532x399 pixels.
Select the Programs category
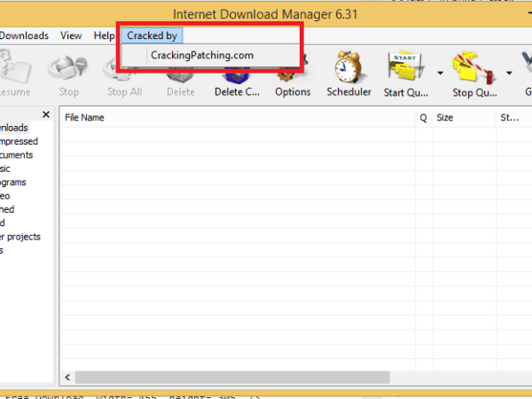[13, 182]
